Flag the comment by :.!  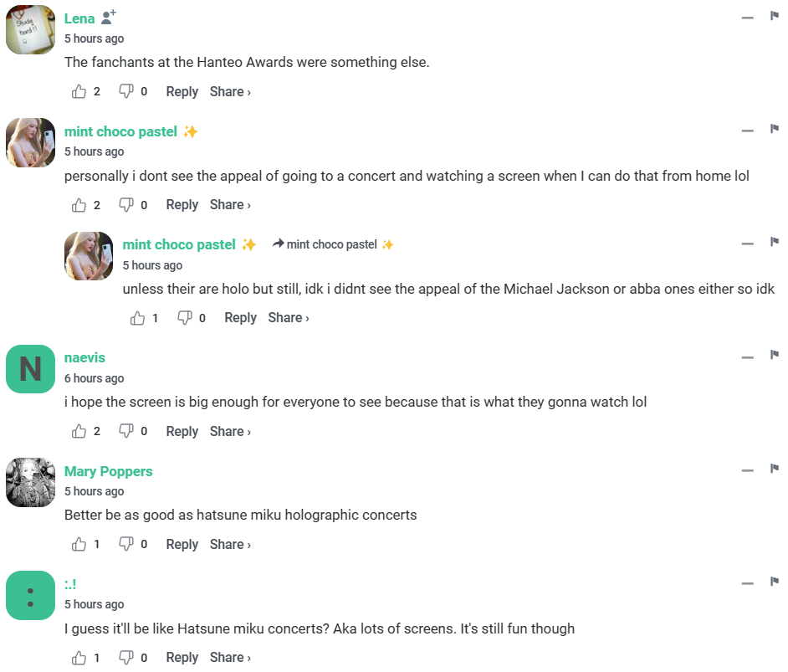pyautogui.click(x=774, y=580)
